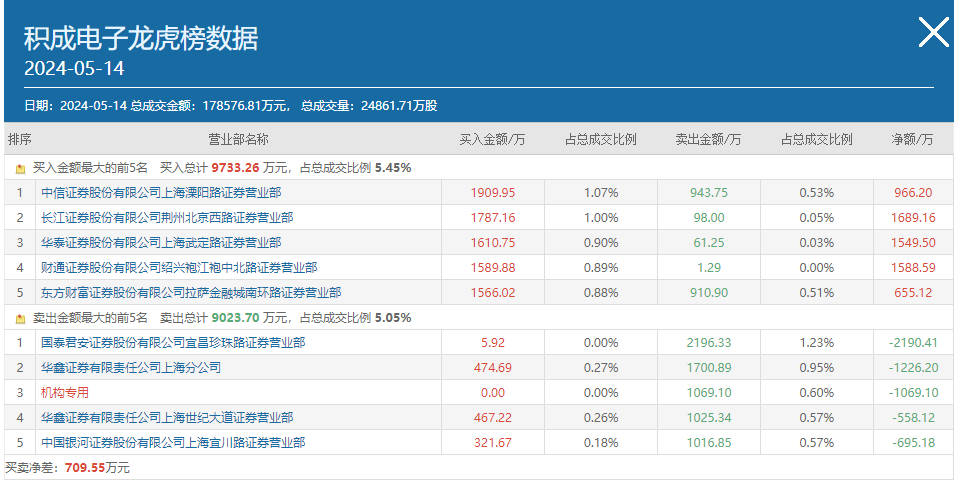
Task: Click the red 机构专用 entry
Action: coord(65,393)
